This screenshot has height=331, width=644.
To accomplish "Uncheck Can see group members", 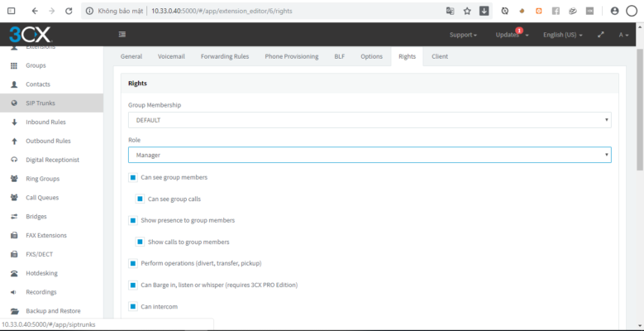I will [x=133, y=178].
